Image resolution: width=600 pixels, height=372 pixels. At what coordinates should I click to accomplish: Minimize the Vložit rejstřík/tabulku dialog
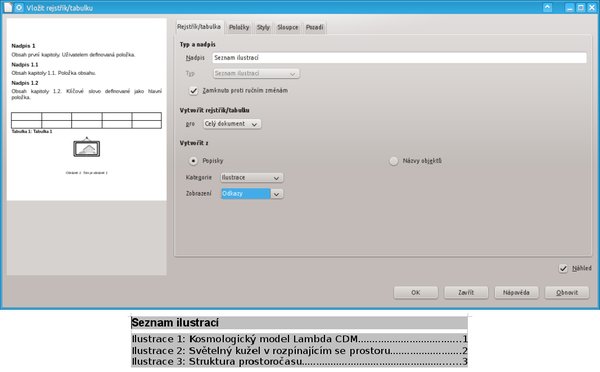point(570,8)
